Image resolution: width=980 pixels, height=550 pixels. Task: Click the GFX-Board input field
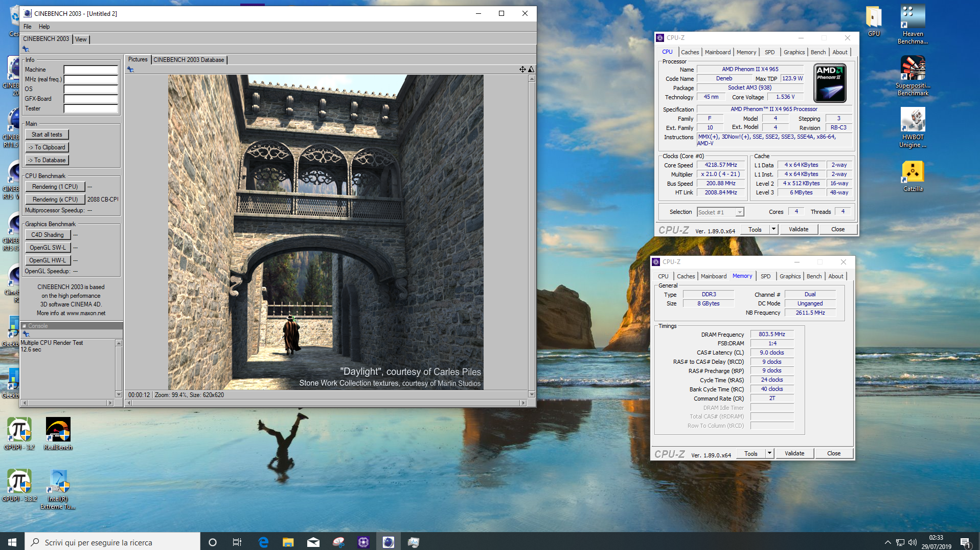[90, 99]
